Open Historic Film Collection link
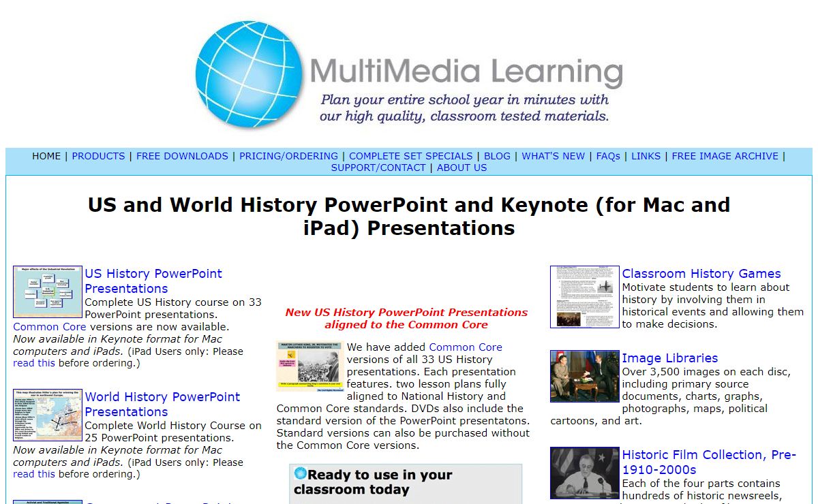 point(709,462)
